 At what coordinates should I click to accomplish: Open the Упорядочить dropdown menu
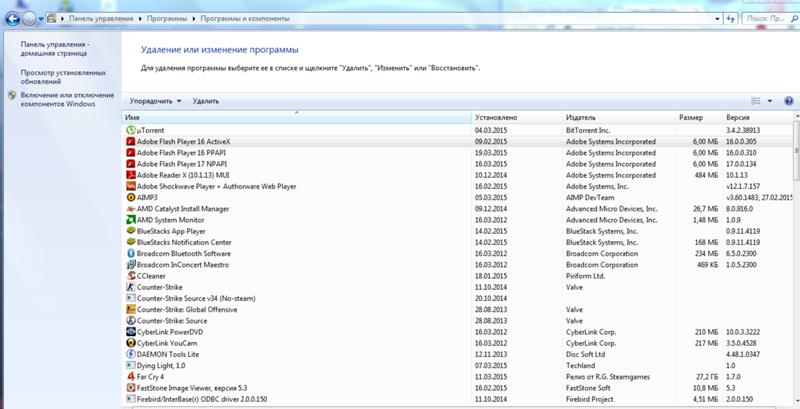[x=155, y=101]
